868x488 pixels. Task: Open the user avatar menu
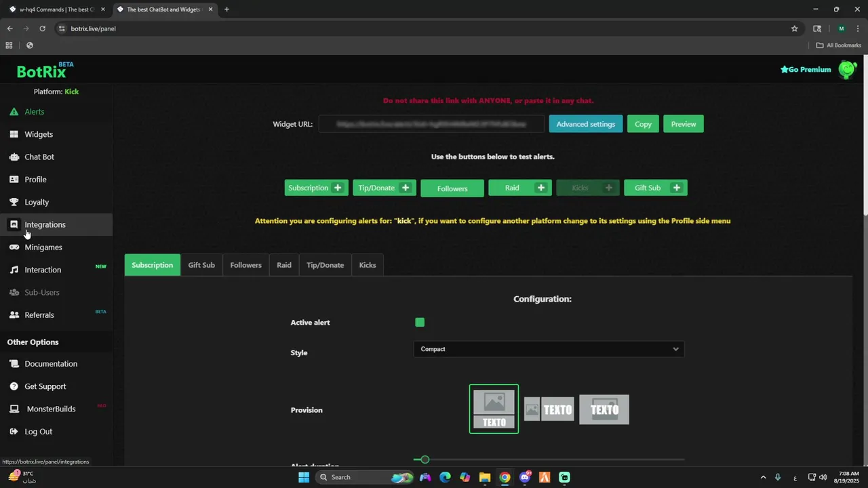[x=848, y=69]
